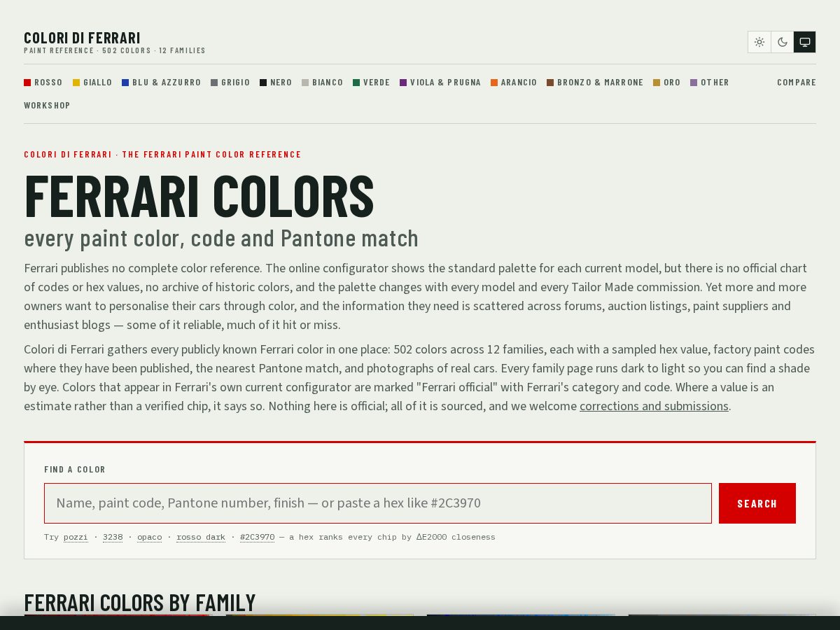Select system theme monitor icon

click(805, 42)
